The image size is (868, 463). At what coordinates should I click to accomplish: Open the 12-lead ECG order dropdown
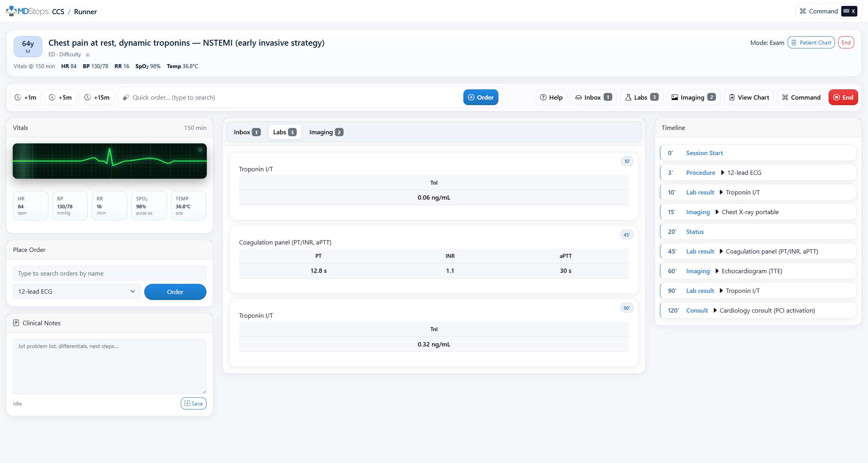pos(77,291)
